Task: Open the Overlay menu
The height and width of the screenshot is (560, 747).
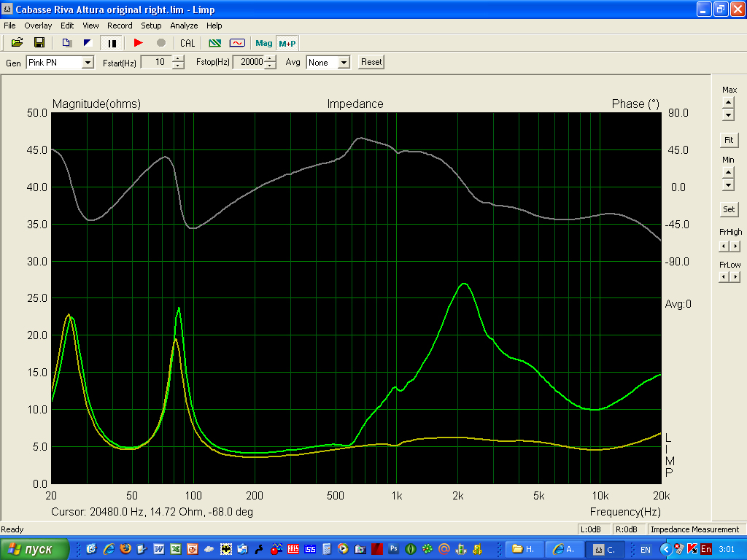Action: [x=38, y=26]
